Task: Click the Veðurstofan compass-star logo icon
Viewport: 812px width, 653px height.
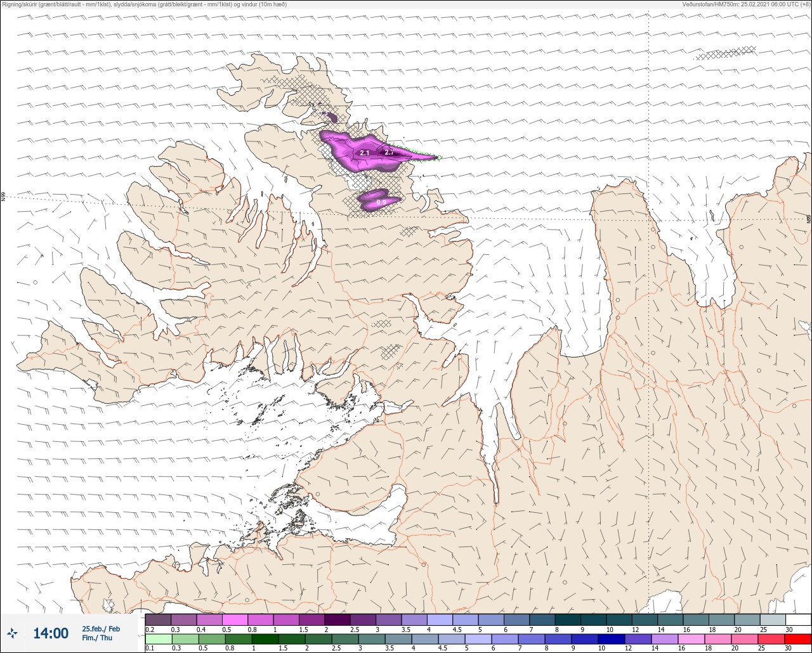Action: click(x=12, y=633)
